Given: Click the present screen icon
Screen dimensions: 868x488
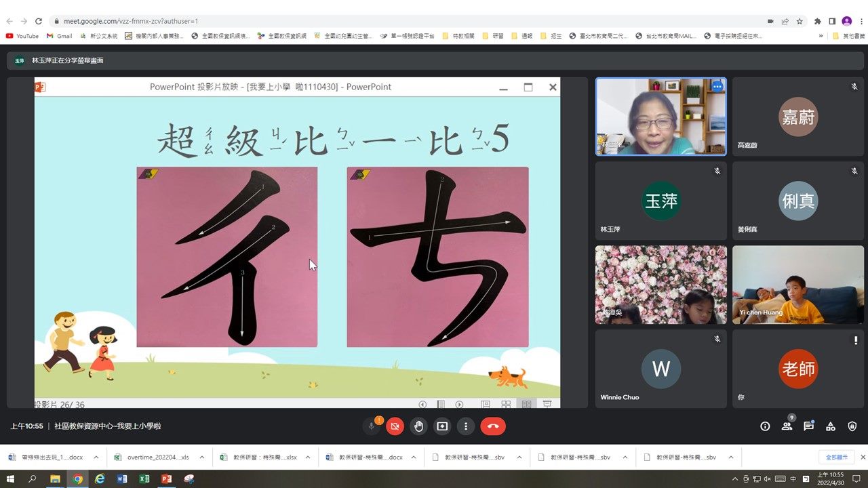Looking at the screenshot, I should point(442,426).
